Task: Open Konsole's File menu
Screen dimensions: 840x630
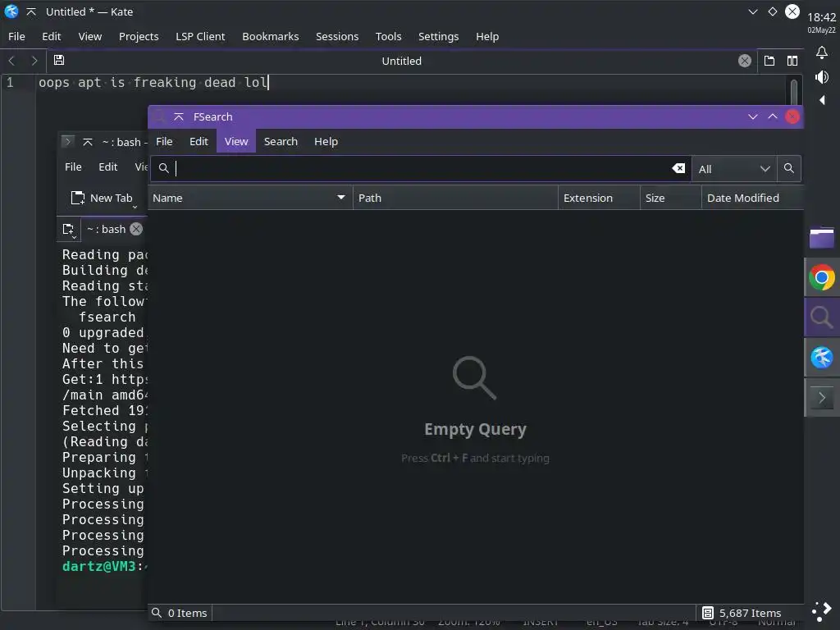Action: pyautogui.click(x=73, y=167)
